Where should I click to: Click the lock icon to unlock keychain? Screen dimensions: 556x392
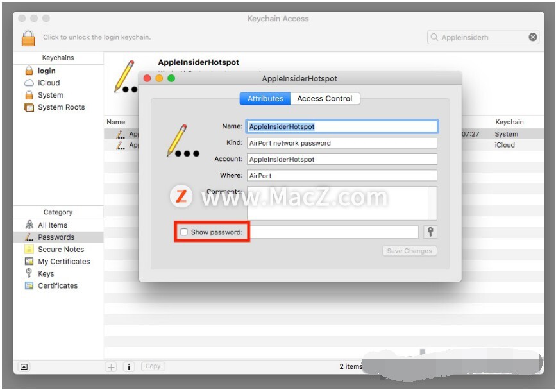tap(28, 38)
